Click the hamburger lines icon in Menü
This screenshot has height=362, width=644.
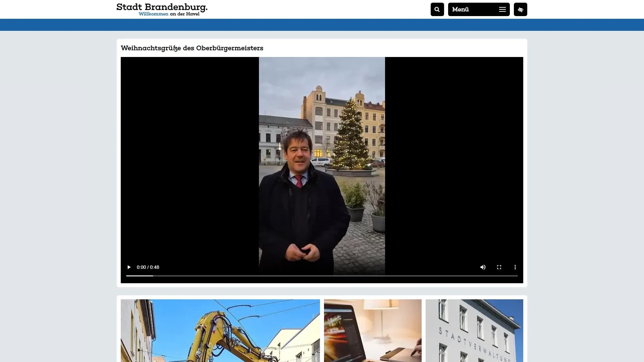502,9
